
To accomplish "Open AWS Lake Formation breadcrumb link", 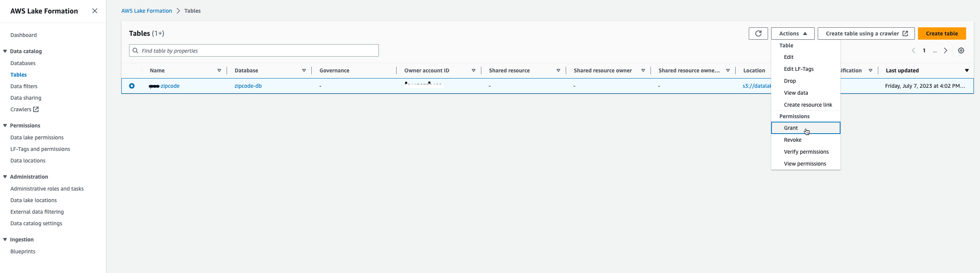I will coord(146,11).
